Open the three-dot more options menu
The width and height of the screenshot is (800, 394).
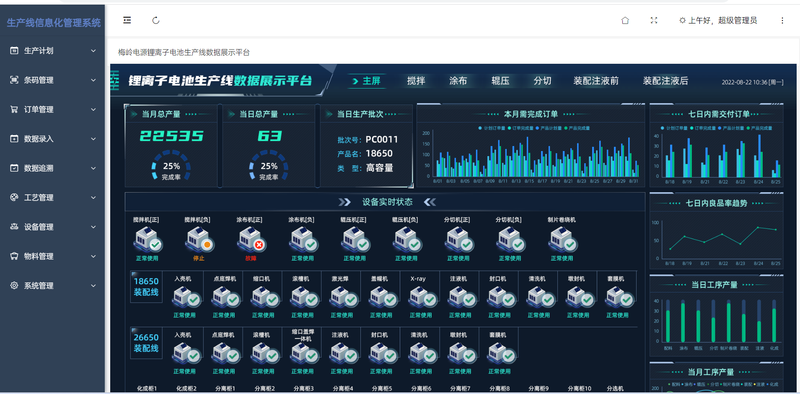point(782,20)
